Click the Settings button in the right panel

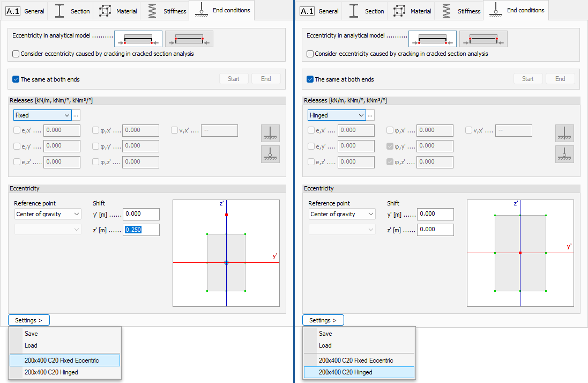323,320
